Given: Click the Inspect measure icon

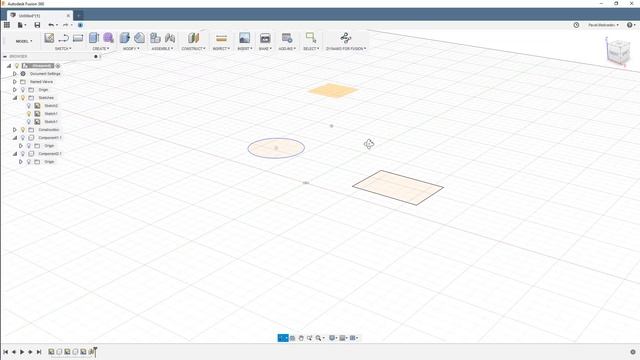Looking at the screenshot, I should pos(221,38).
